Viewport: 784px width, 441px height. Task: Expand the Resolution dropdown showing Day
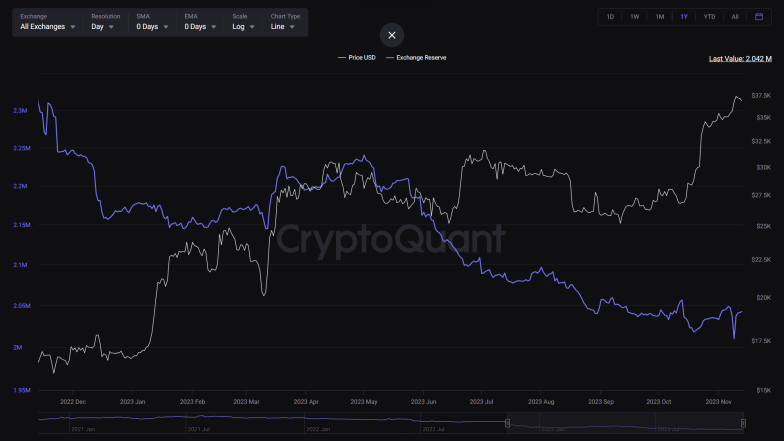point(105,22)
